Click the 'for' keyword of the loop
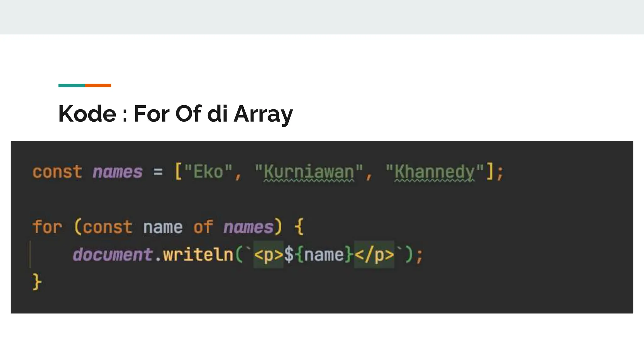 [47, 227]
